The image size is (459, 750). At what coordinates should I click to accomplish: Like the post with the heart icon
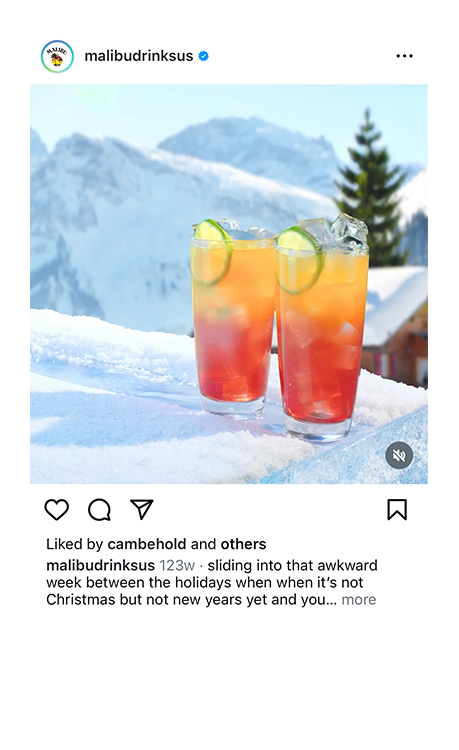[x=56, y=509]
